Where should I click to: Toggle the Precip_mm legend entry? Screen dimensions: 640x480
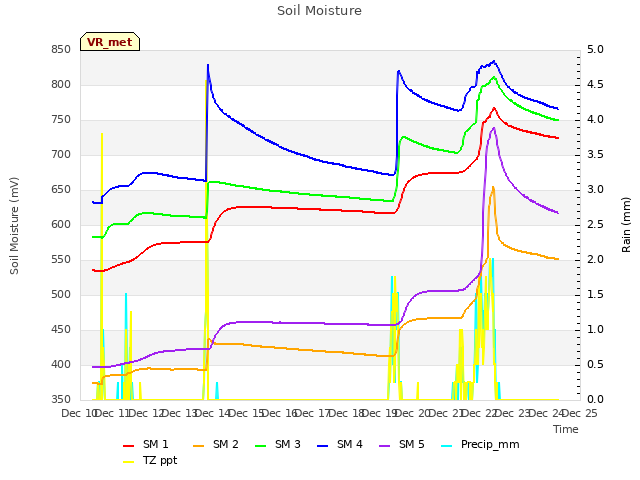point(480,444)
